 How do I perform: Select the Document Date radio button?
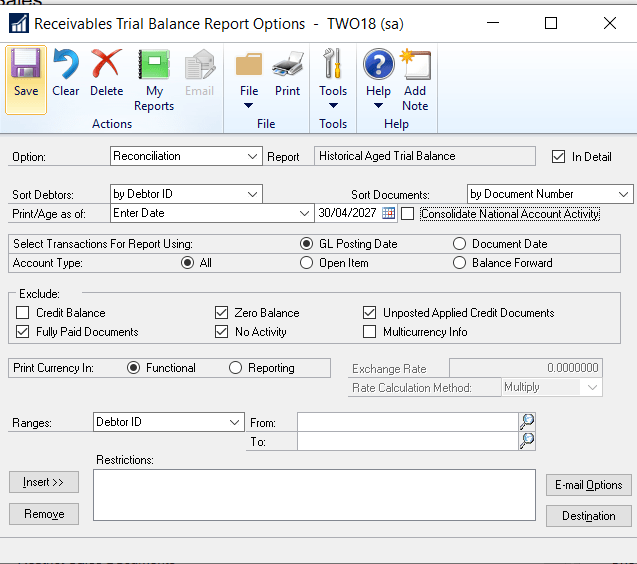pyautogui.click(x=459, y=244)
